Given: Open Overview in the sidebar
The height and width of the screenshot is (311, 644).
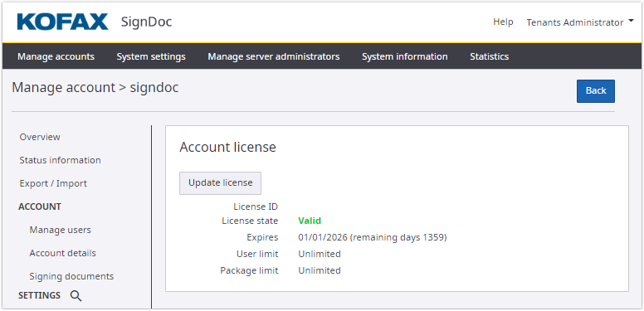Looking at the screenshot, I should 40,137.
